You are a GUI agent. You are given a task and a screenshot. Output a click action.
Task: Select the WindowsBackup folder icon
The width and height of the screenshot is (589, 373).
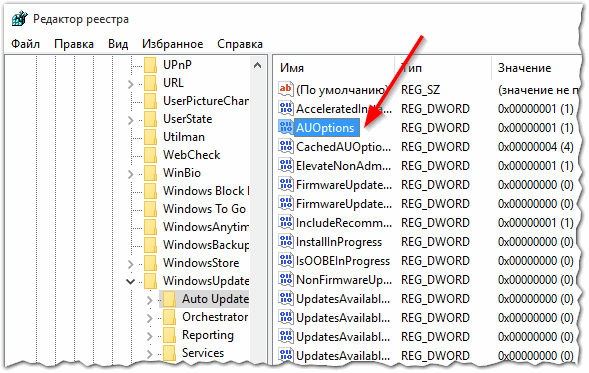click(150, 245)
